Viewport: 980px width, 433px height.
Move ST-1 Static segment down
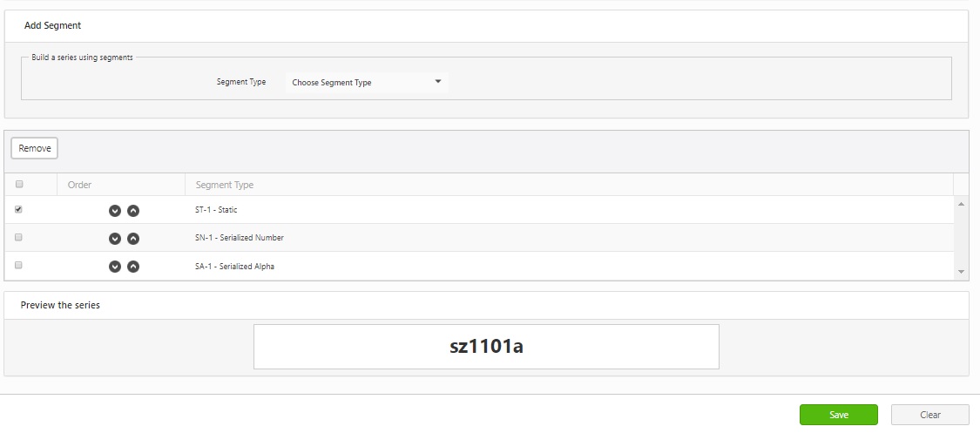[x=114, y=210]
